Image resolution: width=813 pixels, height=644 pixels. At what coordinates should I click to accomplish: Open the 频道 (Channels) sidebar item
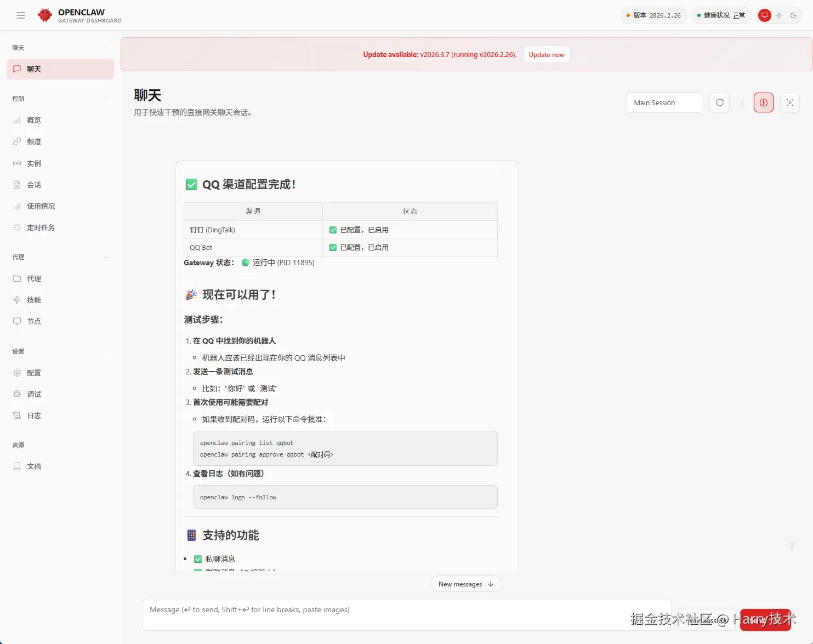tap(34, 141)
